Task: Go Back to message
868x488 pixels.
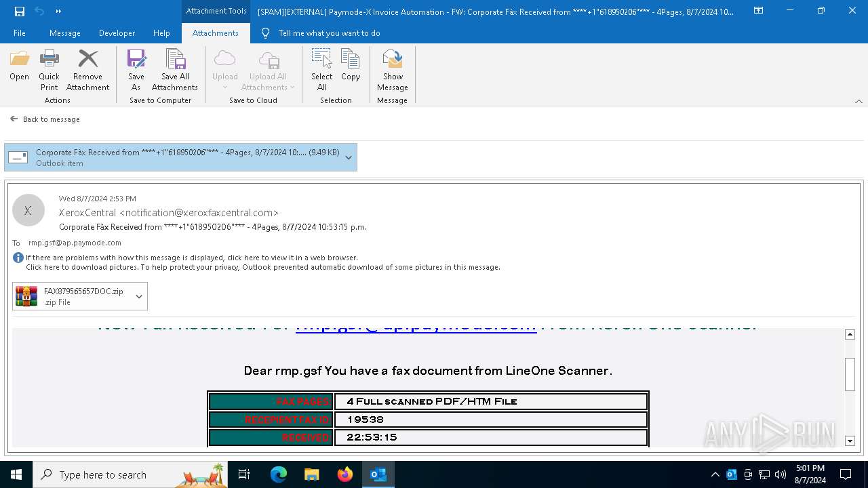Action: pos(45,119)
